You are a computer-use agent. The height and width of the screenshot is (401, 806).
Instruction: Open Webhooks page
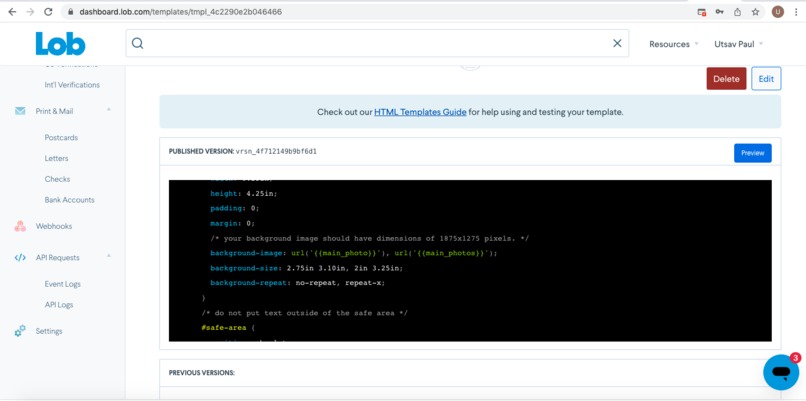click(x=54, y=226)
